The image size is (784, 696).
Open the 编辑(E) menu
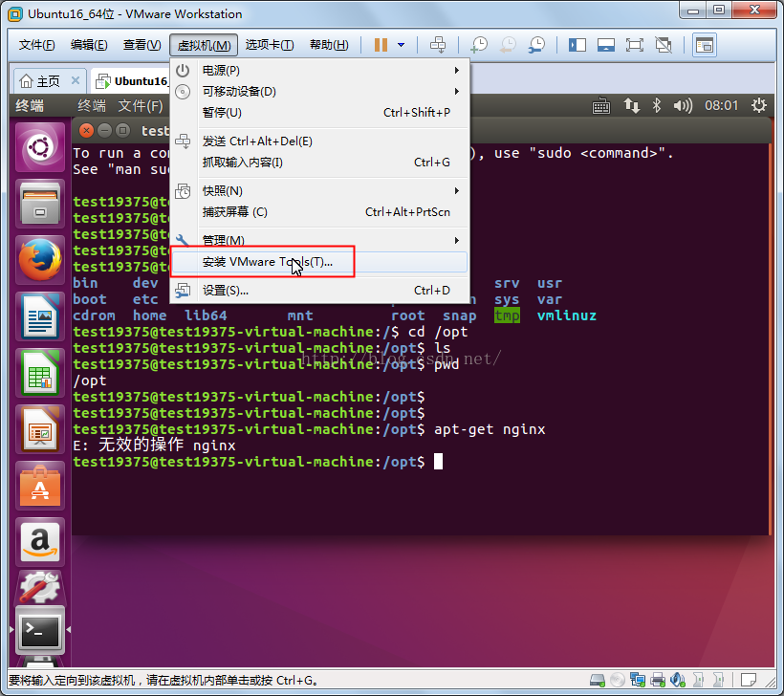click(89, 45)
